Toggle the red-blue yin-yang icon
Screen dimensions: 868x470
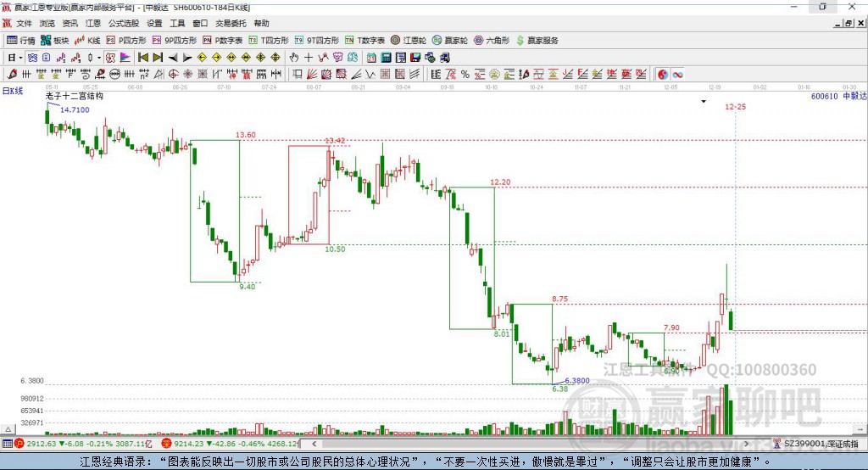[663, 75]
